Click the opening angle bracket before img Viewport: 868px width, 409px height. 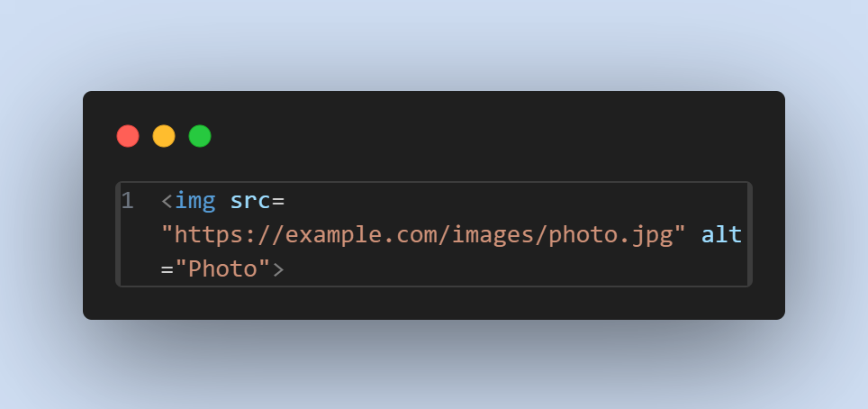167,201
